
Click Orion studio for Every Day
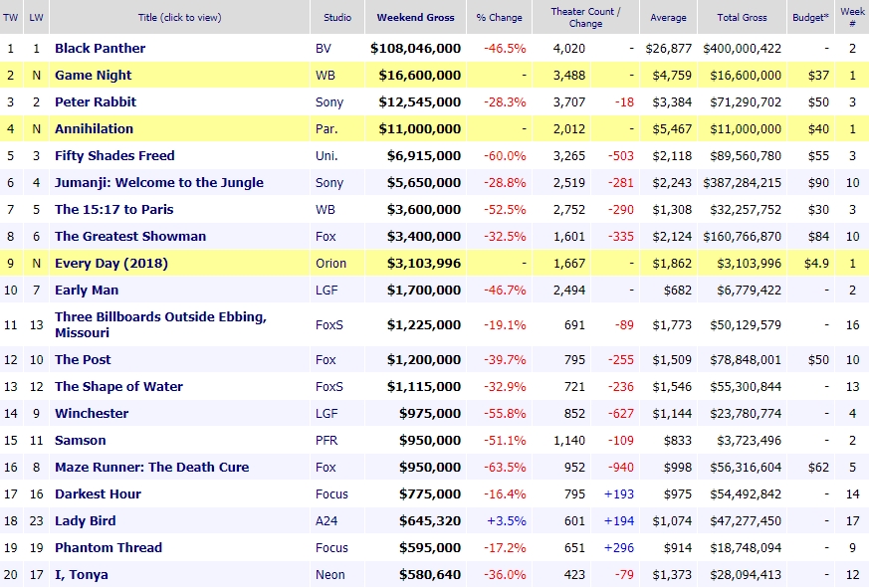pos(330,264)
